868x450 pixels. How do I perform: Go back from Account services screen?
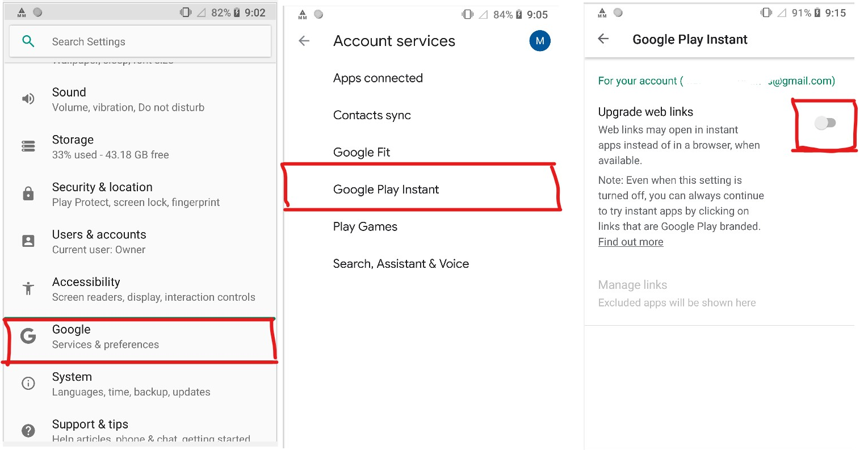coord(304,41)
